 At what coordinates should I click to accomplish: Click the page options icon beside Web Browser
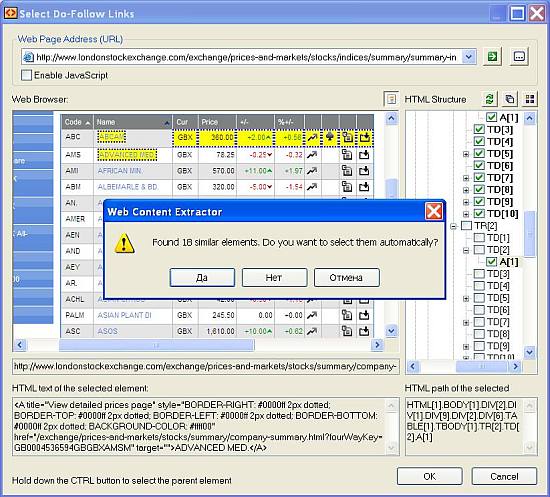pyautogui.click(x=391, y=99)
